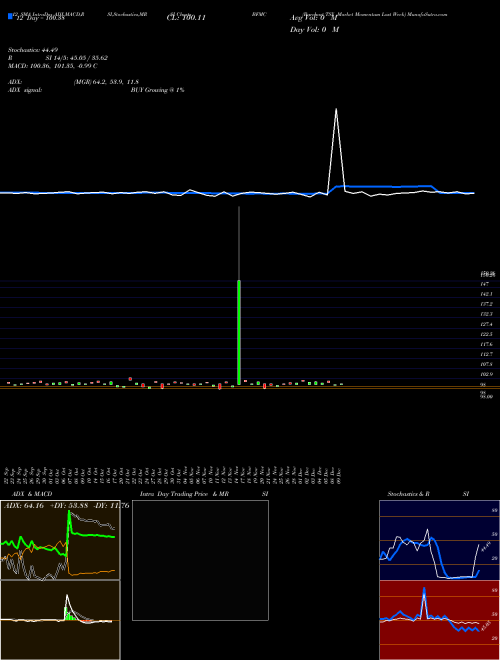
Task: Click the tall green candlestick bar
Action: (239, 332)
